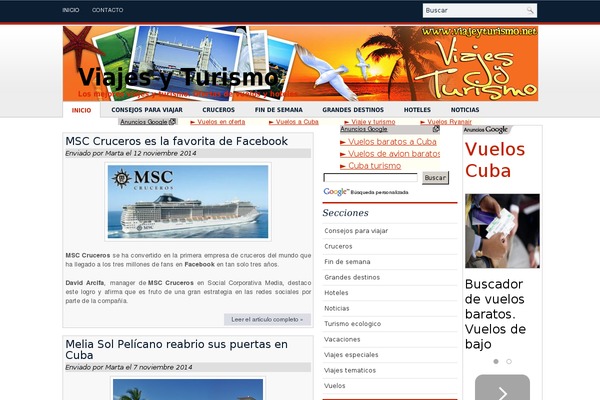This screenshot has height=400, width=600.
Task: Open the CRUCEROS navigation tab
Action: click(x=218, y=110)
